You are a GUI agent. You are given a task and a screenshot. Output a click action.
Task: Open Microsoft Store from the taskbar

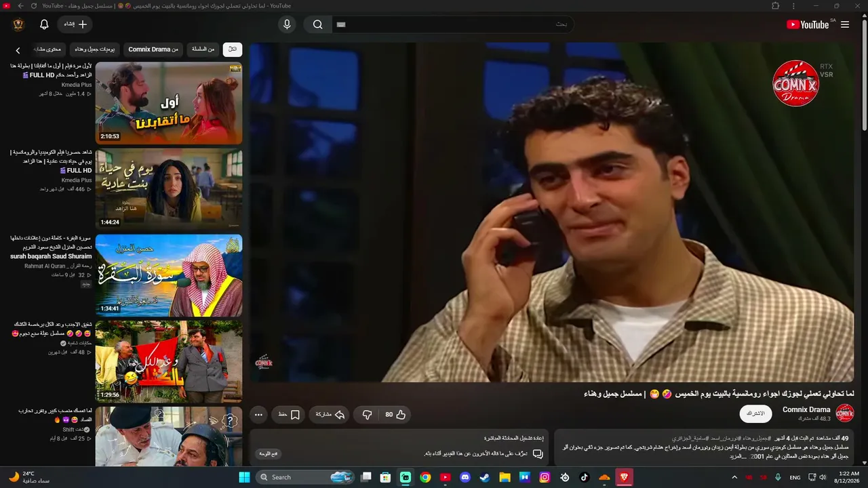pyautogui.click(x=386, y=477)
